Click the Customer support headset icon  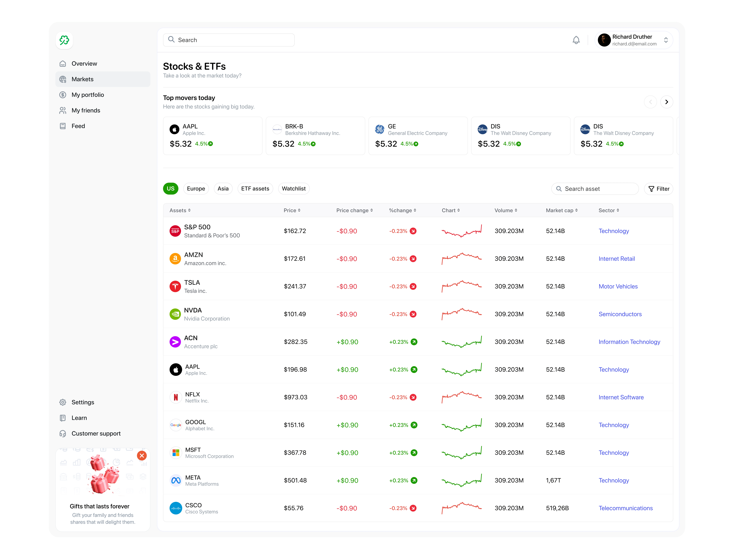tap(63, 434)
